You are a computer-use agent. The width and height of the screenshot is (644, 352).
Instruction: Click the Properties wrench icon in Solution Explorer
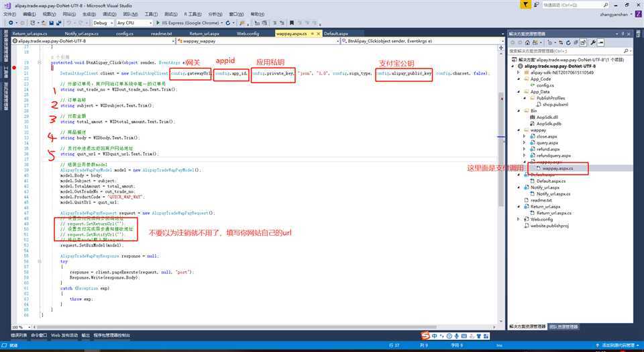click(592, 43)
